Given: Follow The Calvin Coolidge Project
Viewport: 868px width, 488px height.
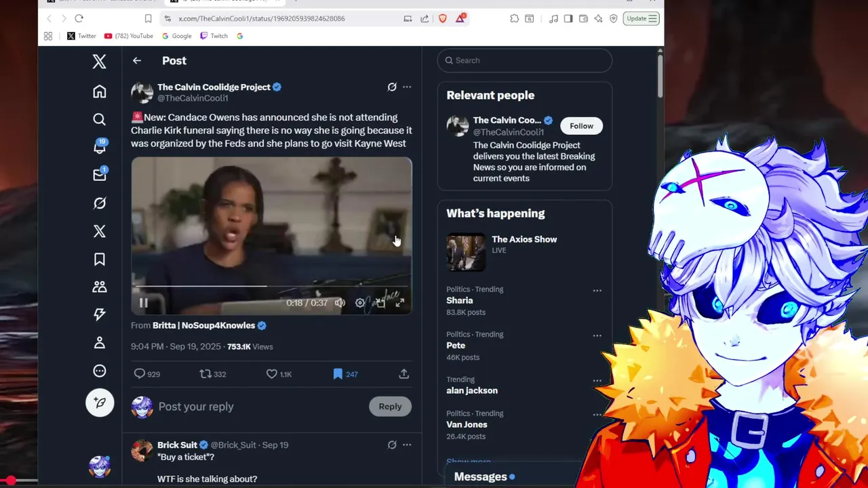Looking at the screenshot, I should click(581, 126).
